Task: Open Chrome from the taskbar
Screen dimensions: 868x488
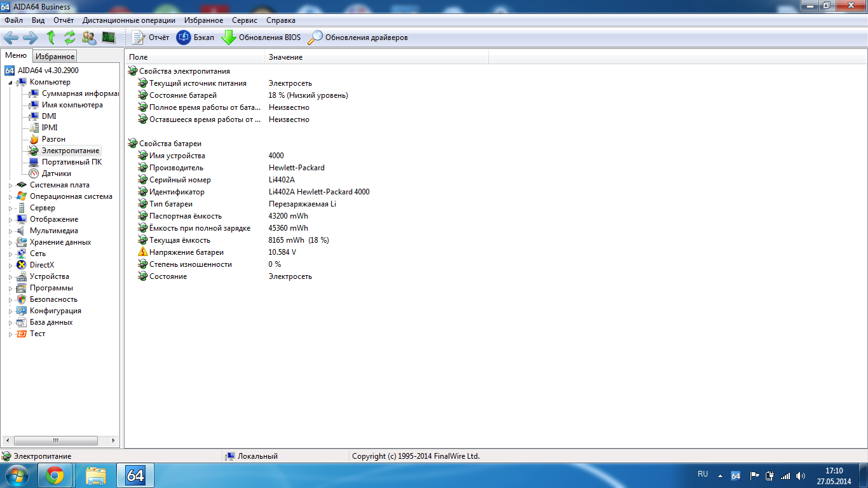Action: point(55,475)
